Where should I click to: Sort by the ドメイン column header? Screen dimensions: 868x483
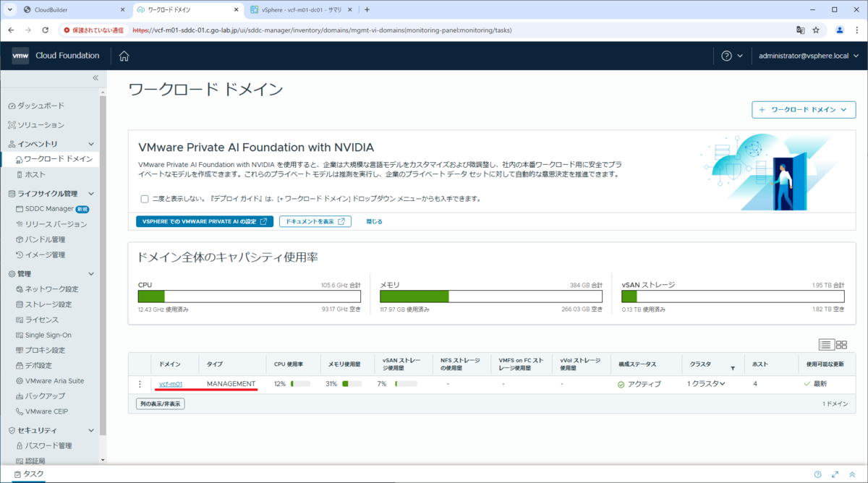tap(169, 364)
